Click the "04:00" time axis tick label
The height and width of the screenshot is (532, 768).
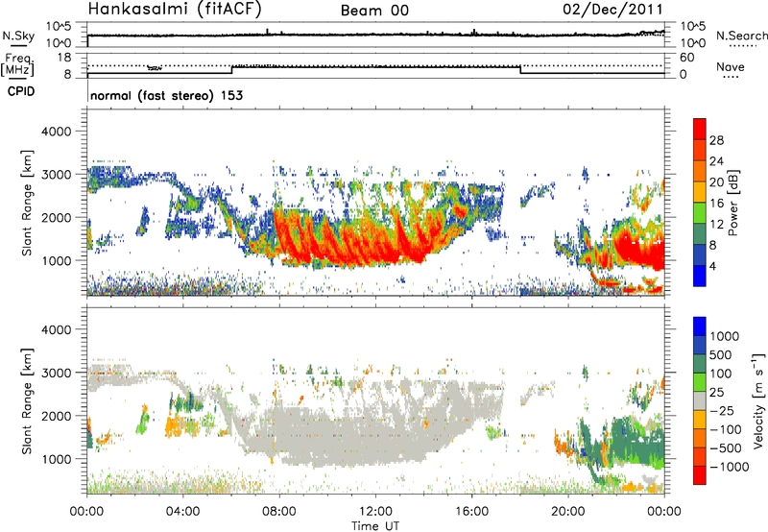click(182, 512)
